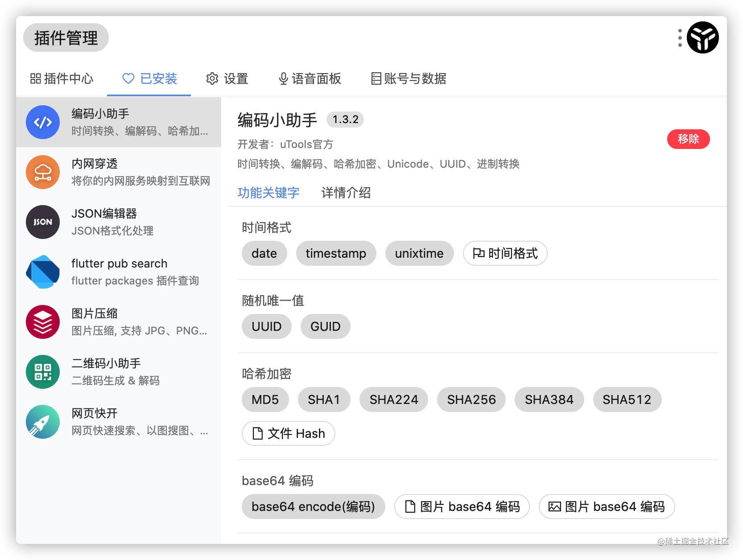Click the GUID keyword tag
Screen dimensions: 743x560
pyautogui.click(x=326, y=326)
